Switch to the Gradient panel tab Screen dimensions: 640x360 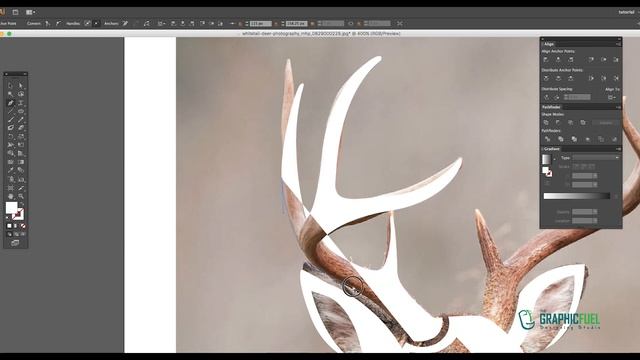coord(551,149)
